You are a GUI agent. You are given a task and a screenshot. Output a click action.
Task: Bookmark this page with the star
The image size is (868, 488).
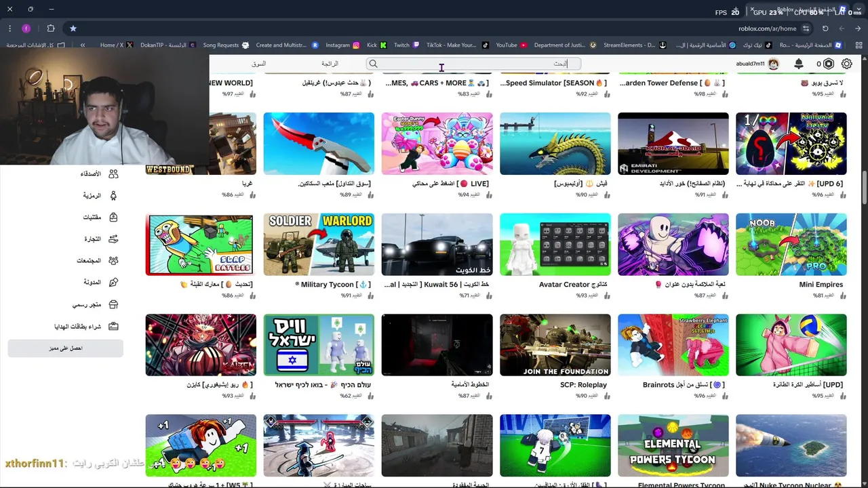[x=73, y=28]
